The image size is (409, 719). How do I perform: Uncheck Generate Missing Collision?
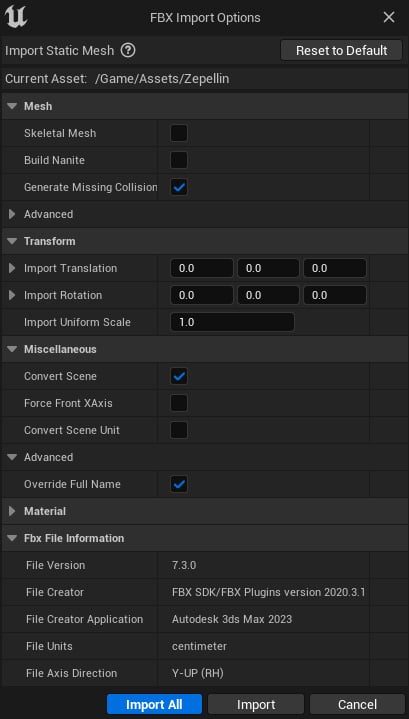[x=179, y=188]
